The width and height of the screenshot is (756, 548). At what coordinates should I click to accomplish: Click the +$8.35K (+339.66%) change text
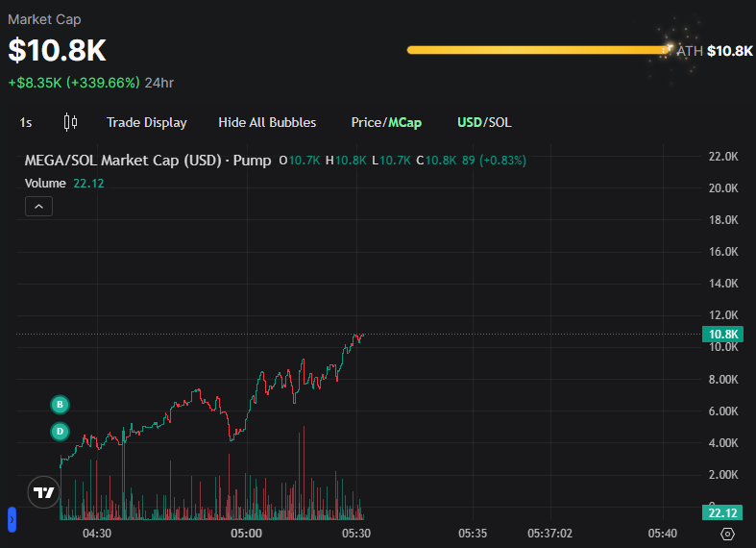pos(74,83)
